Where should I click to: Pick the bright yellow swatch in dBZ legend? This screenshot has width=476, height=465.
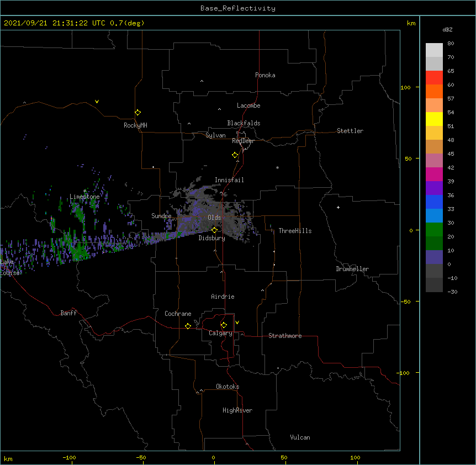click(434, 119)
